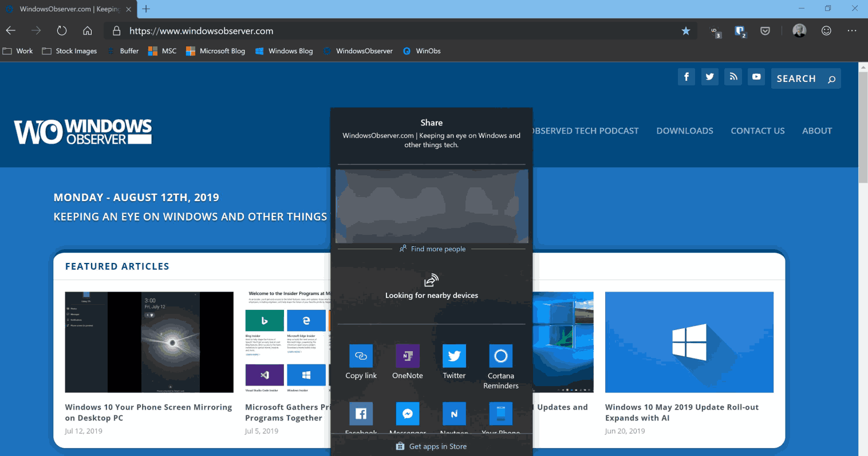
Task: Share to OneNote
Action: (408, 362)
